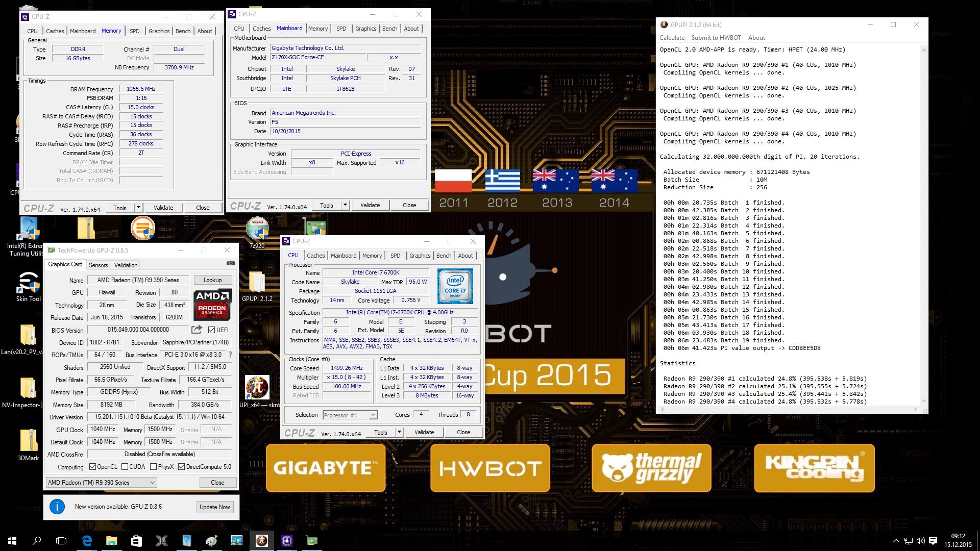Toggle the OpenCL checkbox in GPU-Z
Viewport: 980px width, 551px height.
92,467
